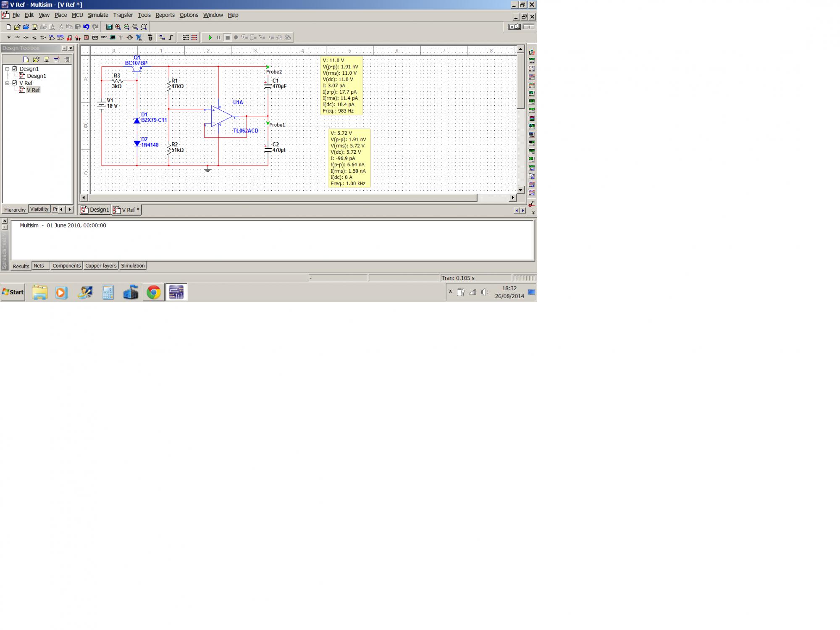Collapse the V Ref tree node

tap(7, 83)
